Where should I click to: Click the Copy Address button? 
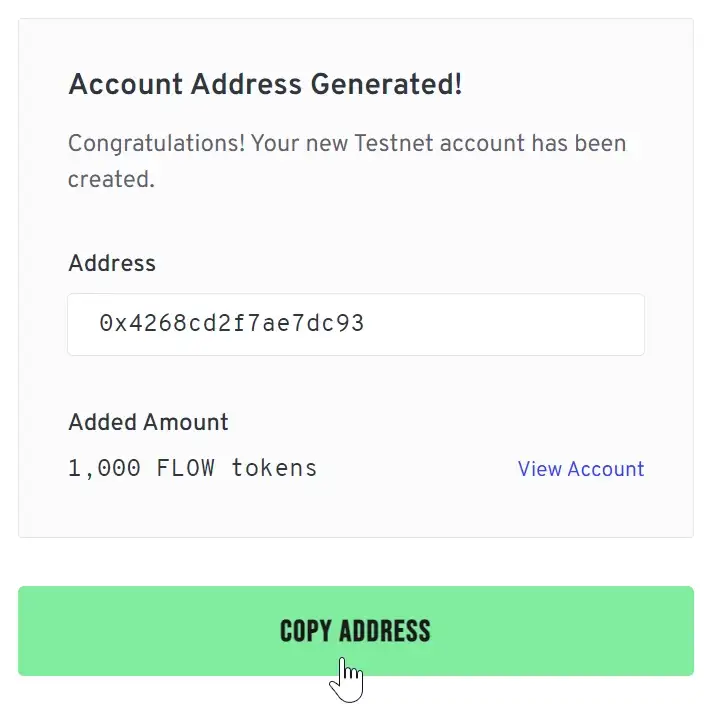tap(355, 631)
